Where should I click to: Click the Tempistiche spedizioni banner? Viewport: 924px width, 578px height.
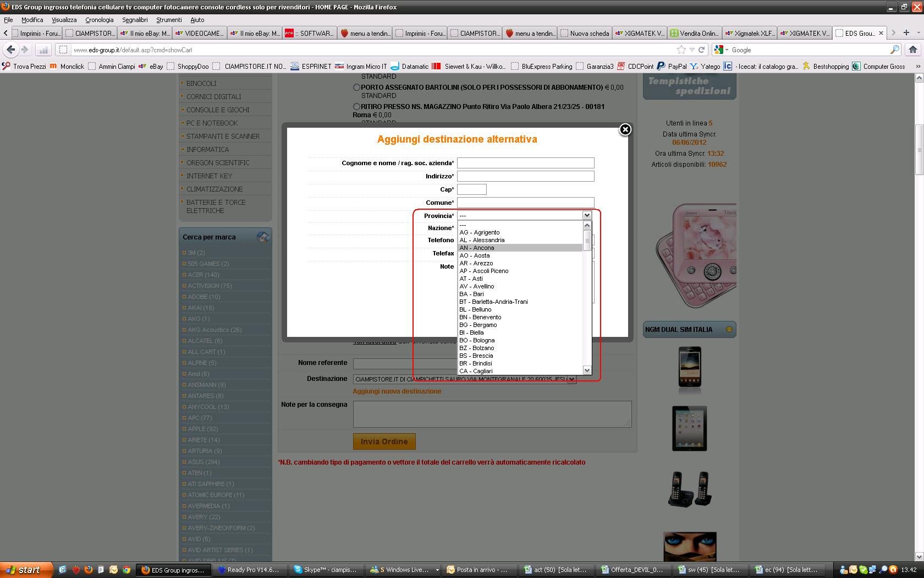coord(690,86)
